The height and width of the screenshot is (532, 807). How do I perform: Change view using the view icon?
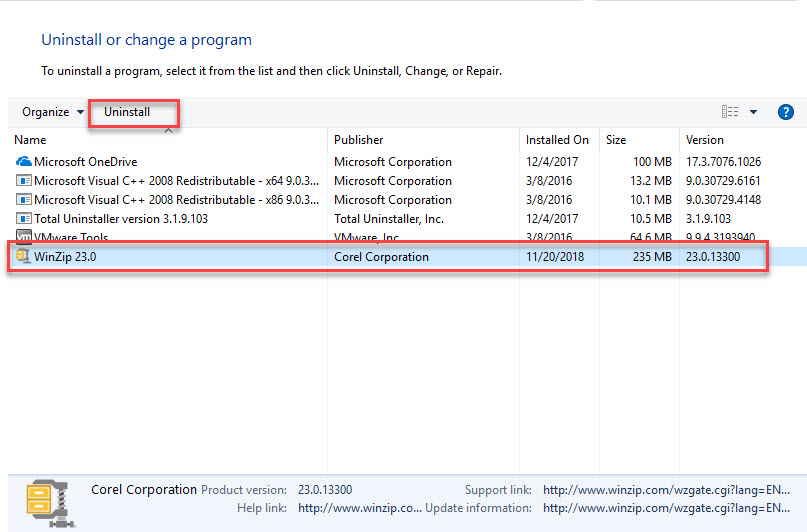click(730, 112)
